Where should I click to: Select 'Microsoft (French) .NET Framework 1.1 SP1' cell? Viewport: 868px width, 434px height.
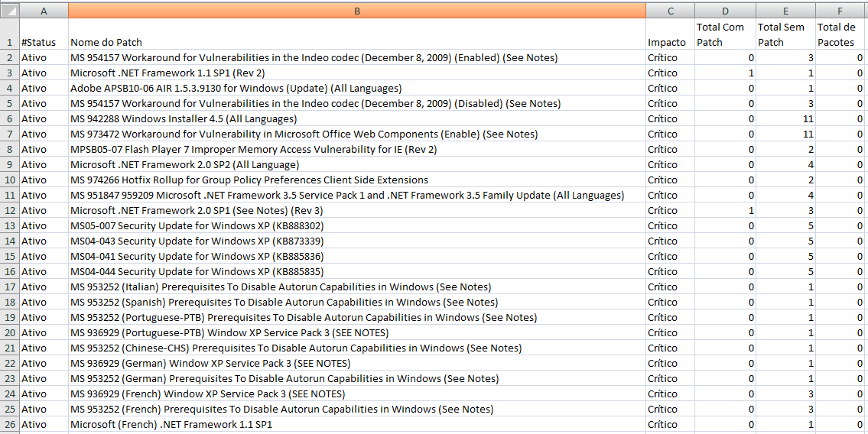pyautogui.click(x=357, y=425)
